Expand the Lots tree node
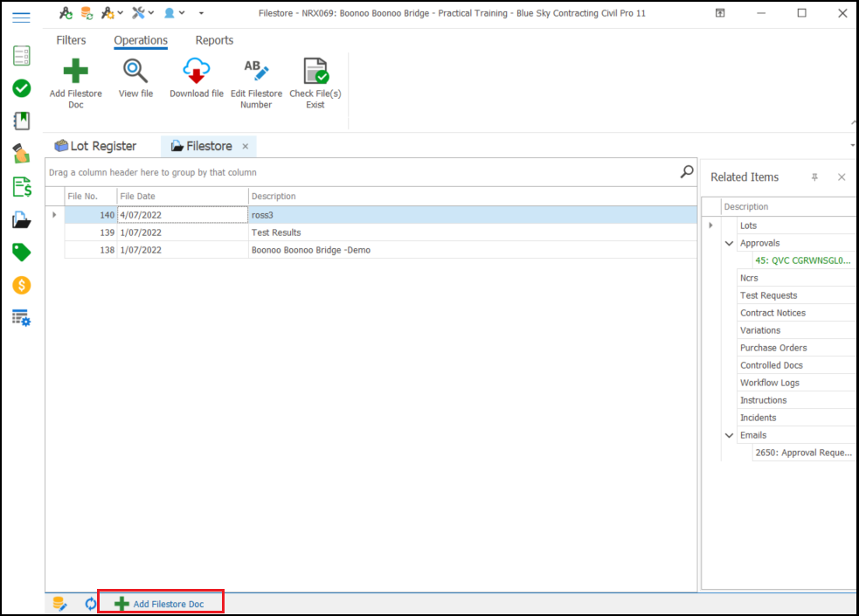 pyautogui.click(x=710, y=225)
